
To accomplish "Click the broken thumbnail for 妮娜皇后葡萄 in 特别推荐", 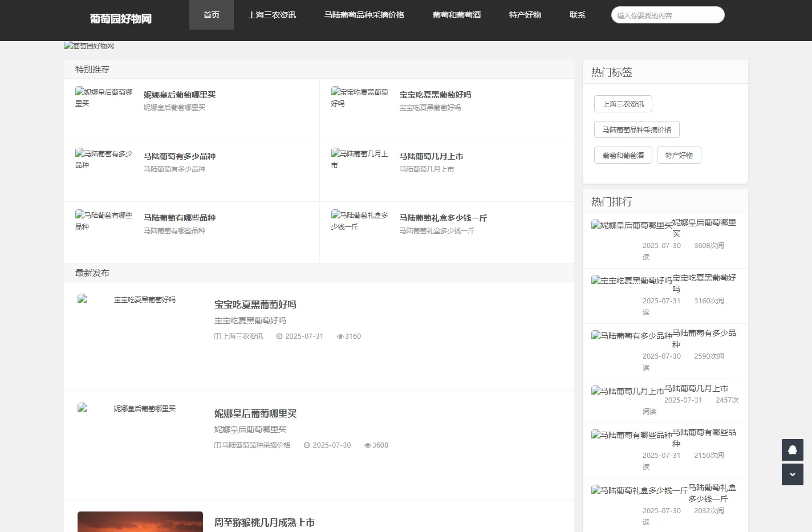I will pos(104,98).
